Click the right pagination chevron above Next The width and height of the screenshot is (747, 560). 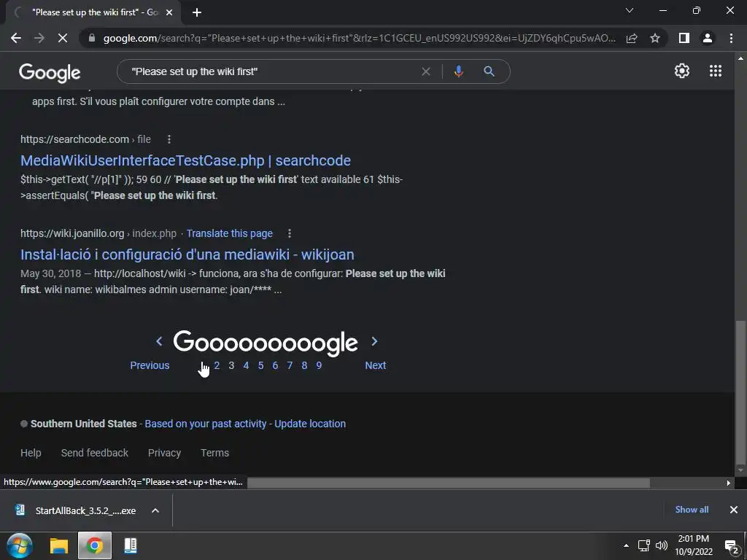tap(374, 341)
